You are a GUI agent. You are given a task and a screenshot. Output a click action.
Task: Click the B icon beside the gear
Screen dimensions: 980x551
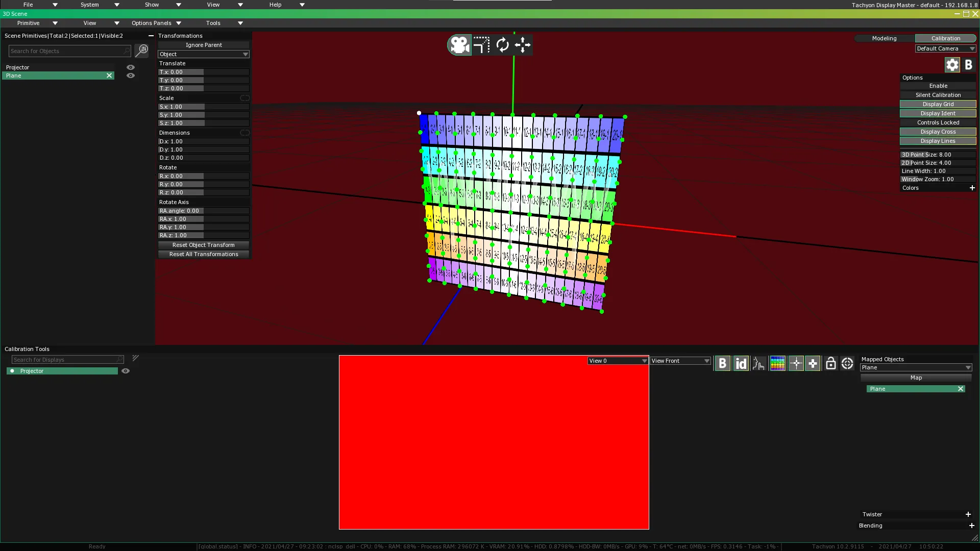[x=968, y=65]
